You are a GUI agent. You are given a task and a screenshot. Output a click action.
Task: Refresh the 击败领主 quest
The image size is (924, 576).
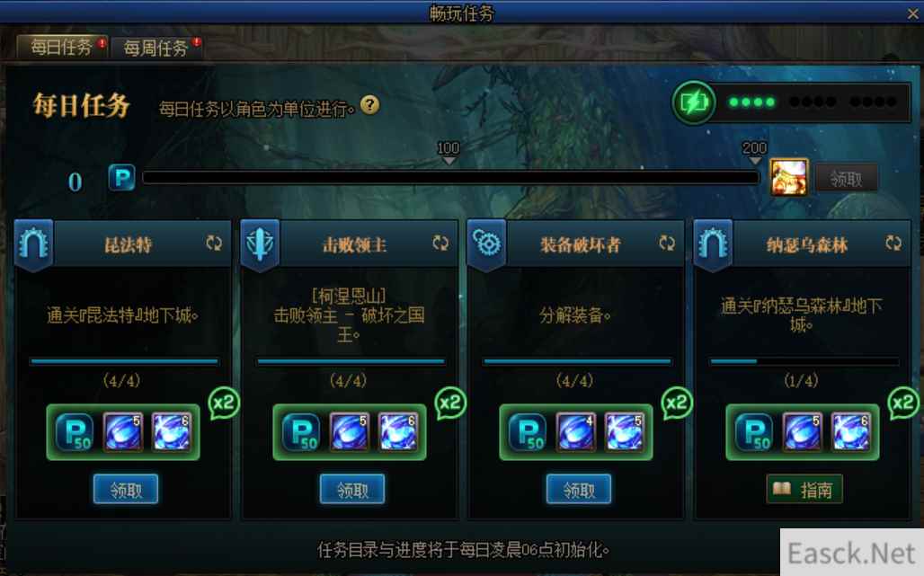440,243
